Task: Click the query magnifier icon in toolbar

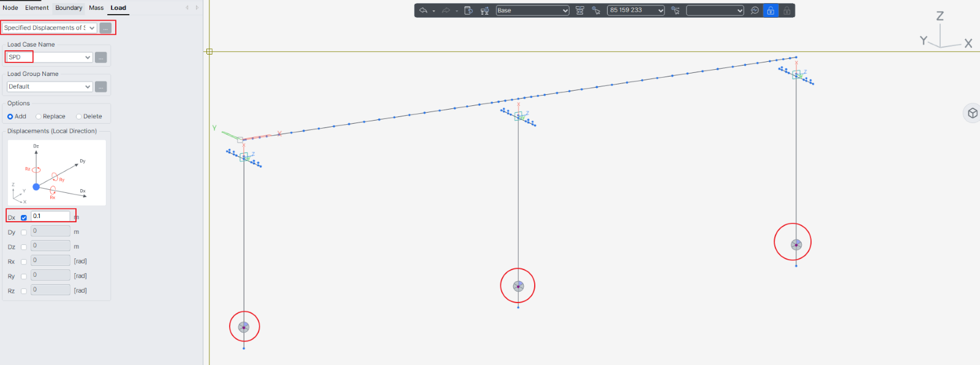Action: pyautogui.click(x=755, y=10)
